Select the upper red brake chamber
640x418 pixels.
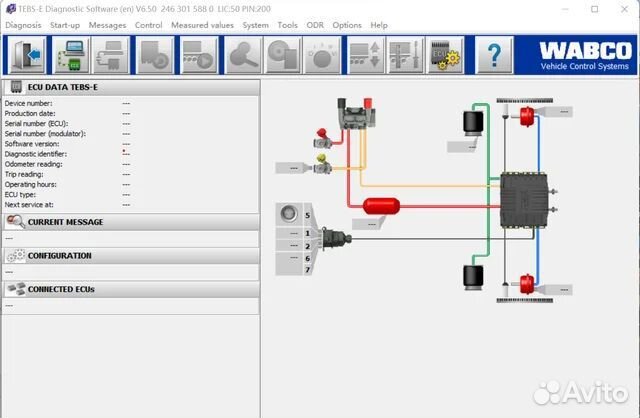click(x=524, y=117)
